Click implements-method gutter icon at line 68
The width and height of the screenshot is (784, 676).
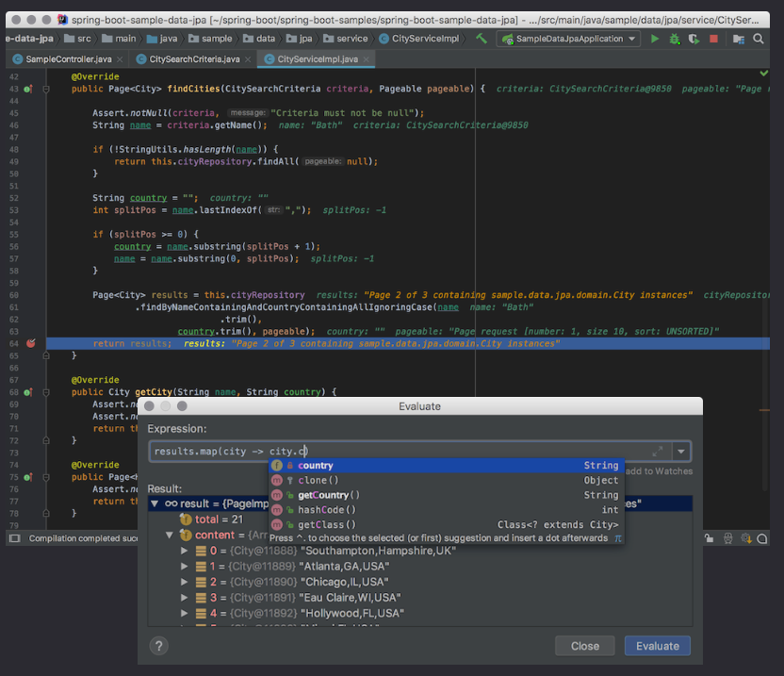(x=28, y=392)
